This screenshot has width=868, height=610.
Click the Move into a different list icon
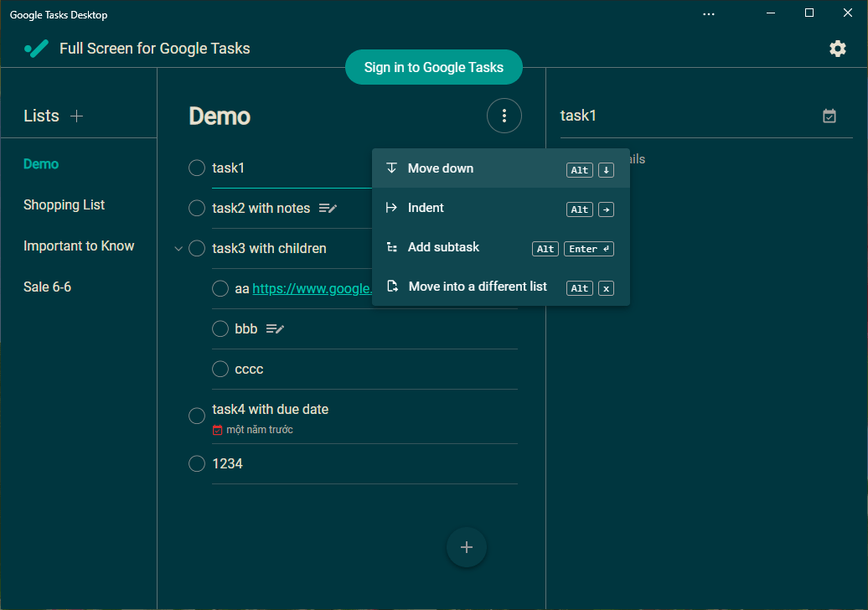tap(392, 287)
